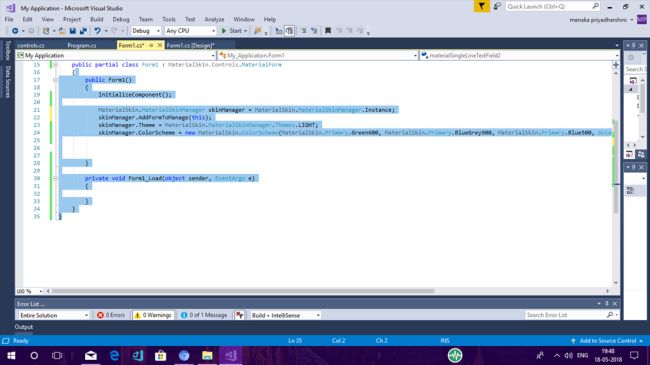The width and height of the screenshot is (650, 365).
Task: Switch to the Program.cs tab
Action: pos(82,45)
